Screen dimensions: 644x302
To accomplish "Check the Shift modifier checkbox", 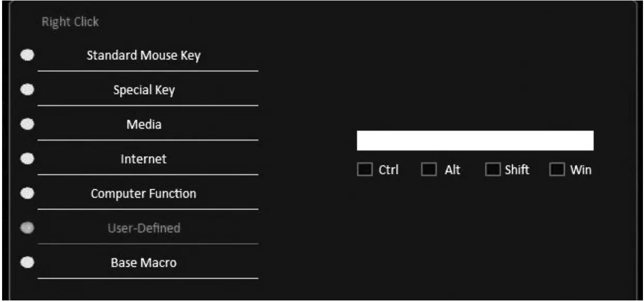I will tap(493, 170).
